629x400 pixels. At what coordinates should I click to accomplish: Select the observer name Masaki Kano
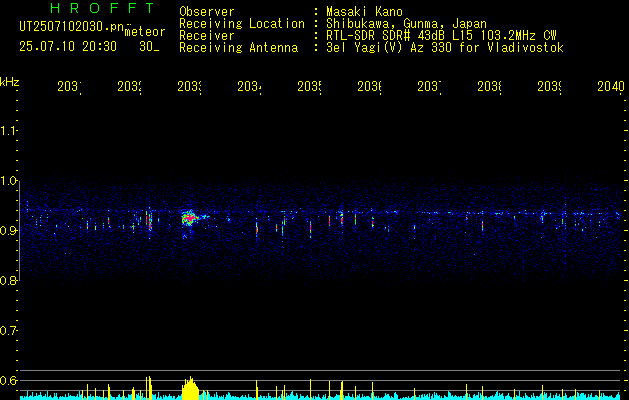364,12
